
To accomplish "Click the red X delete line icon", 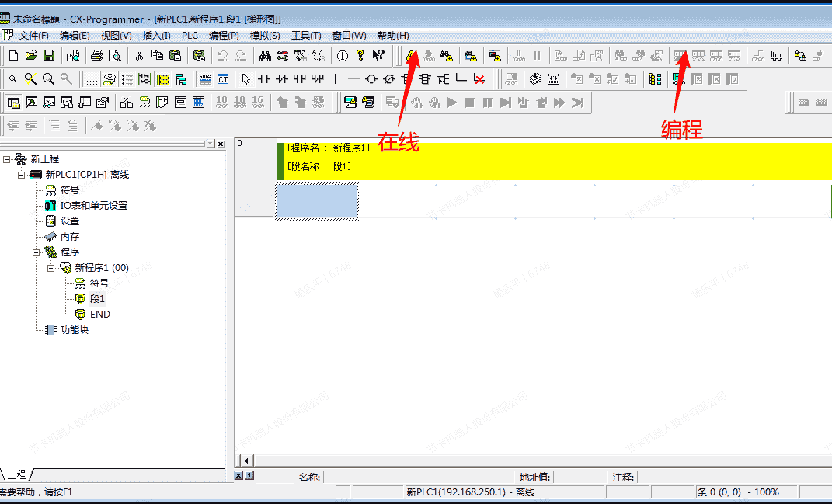I will (479, 78).
